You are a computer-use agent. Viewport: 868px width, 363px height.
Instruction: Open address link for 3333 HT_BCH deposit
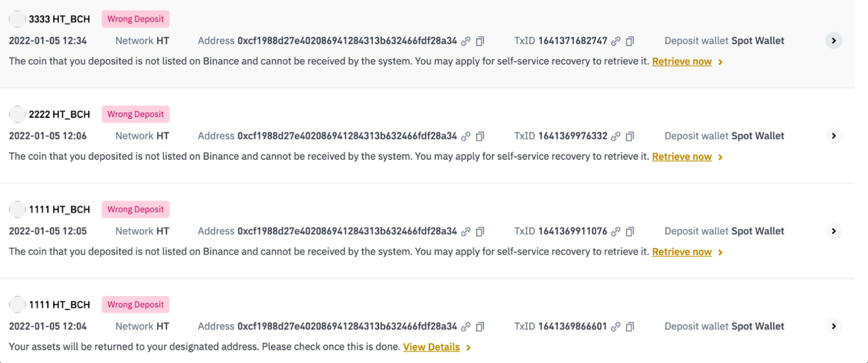tap(466, 41)
